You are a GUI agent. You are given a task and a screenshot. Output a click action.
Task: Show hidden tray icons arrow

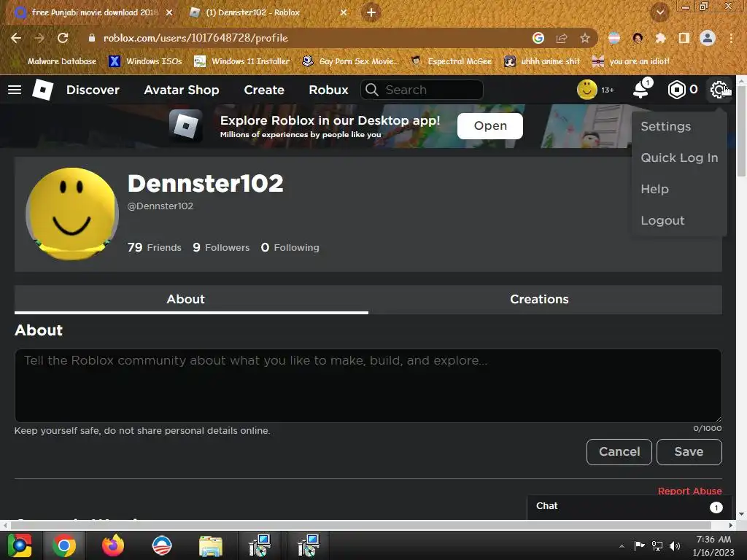pos(622,546)
